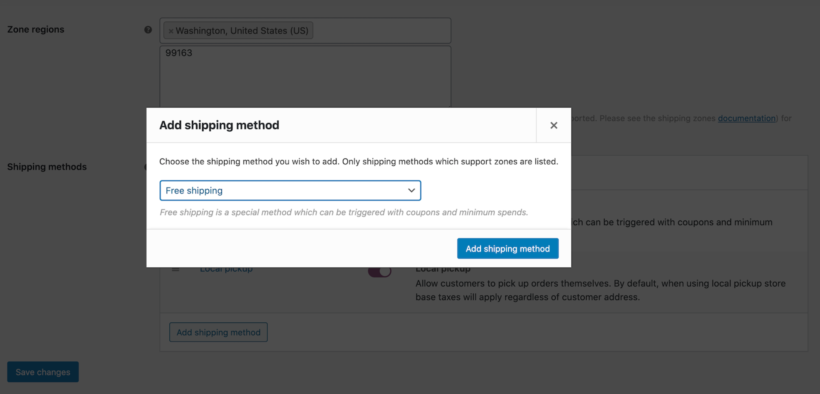Click the Zone regions label
Image resolution: width=820 pixels, height=394 pixels.
(x=36, y=30)
